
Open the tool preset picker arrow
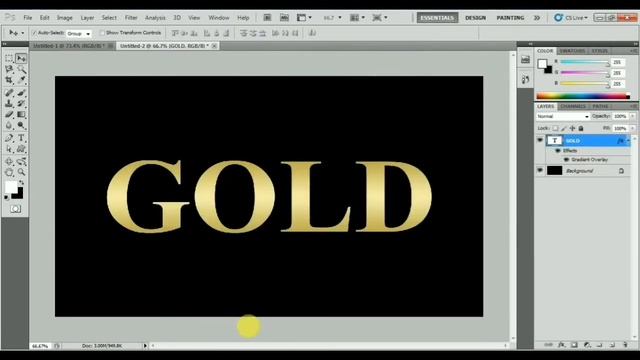(x=22, y=33)
